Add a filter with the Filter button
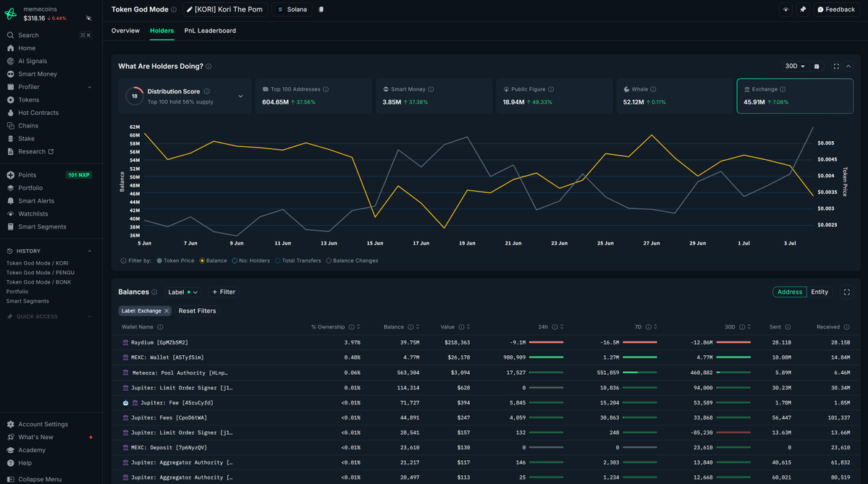This screenshot has height=484, width=868. click(224, 292)
